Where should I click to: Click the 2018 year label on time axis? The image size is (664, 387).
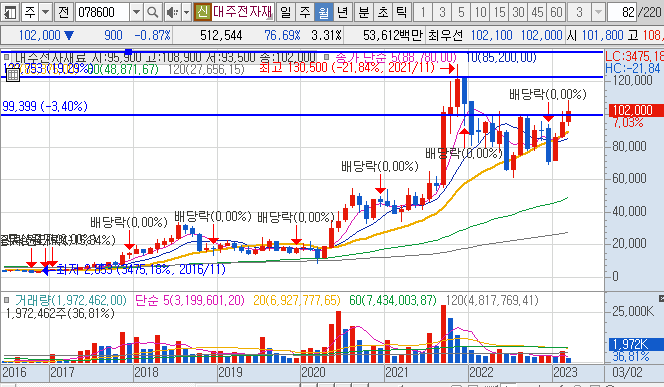[x=146, y=372]
